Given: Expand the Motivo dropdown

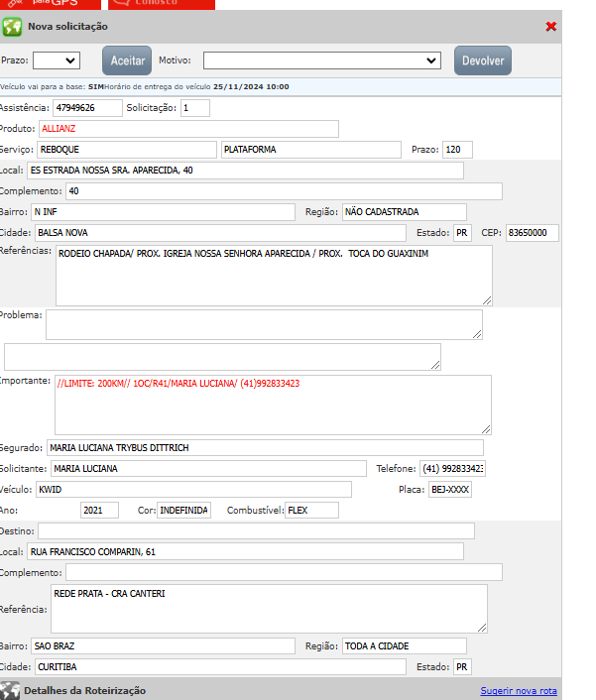Looking at the screenshot, I should pos(321,60).
